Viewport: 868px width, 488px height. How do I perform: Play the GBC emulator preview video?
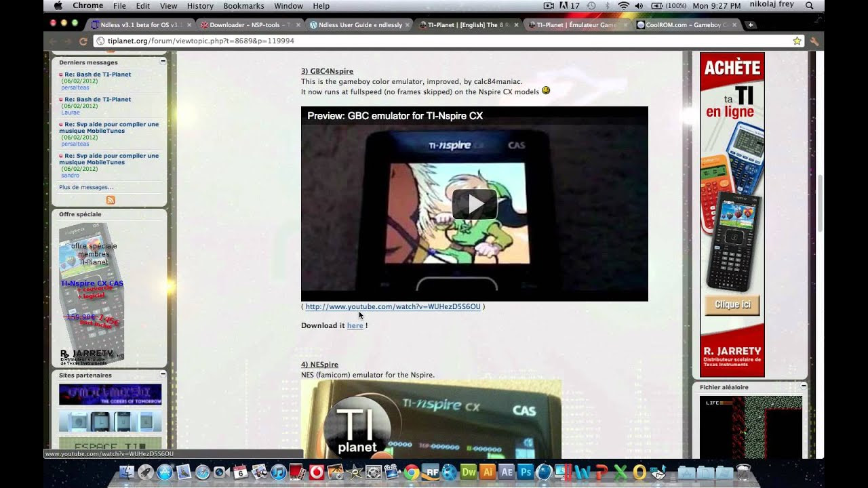[x=474, y=204]
